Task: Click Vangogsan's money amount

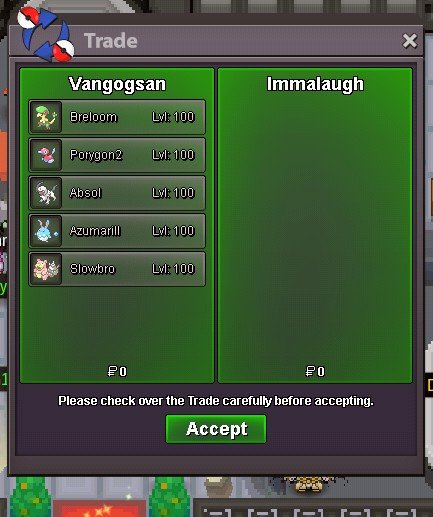Action: click(117, 371)
